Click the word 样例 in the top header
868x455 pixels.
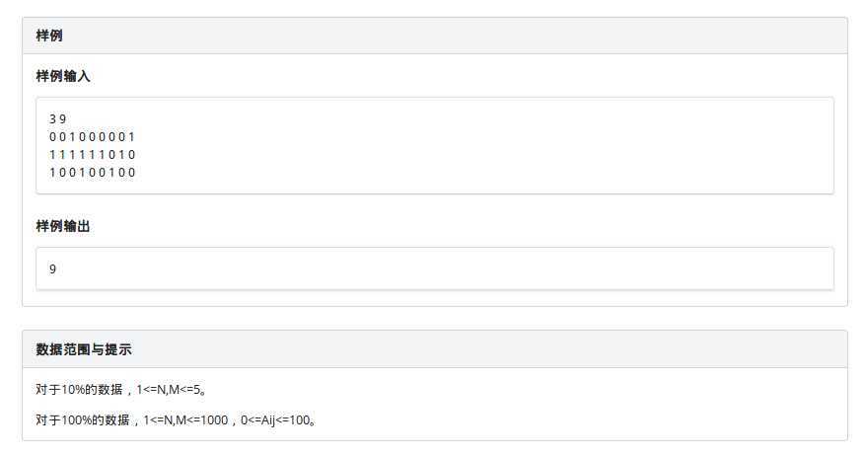pyautogui.click(x=49, y=36)
